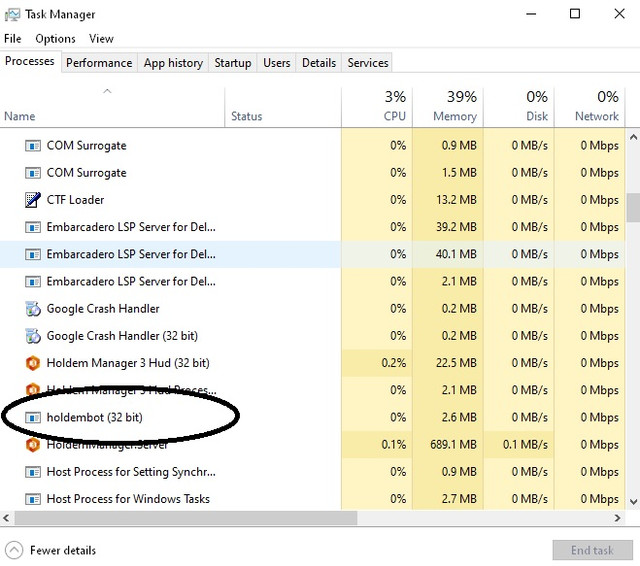The image size is (640, 566).
Task: Collapse view with Fewer details
Action: 51,550
